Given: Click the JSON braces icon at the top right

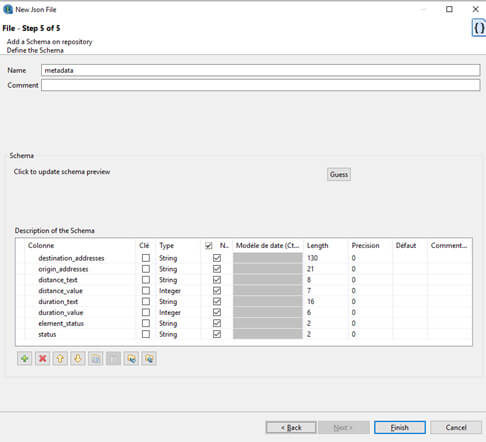Looking at the screenshot, I should 479,28.
